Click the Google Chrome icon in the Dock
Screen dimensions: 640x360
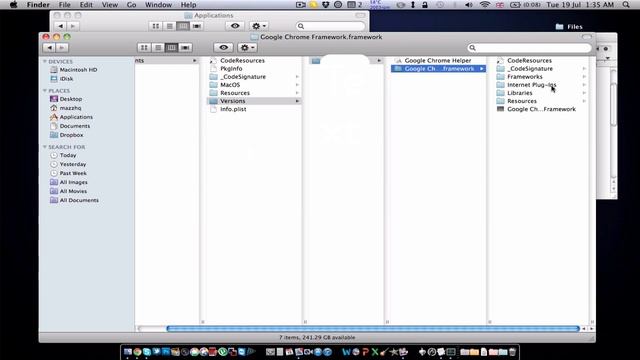pos(138,352)
